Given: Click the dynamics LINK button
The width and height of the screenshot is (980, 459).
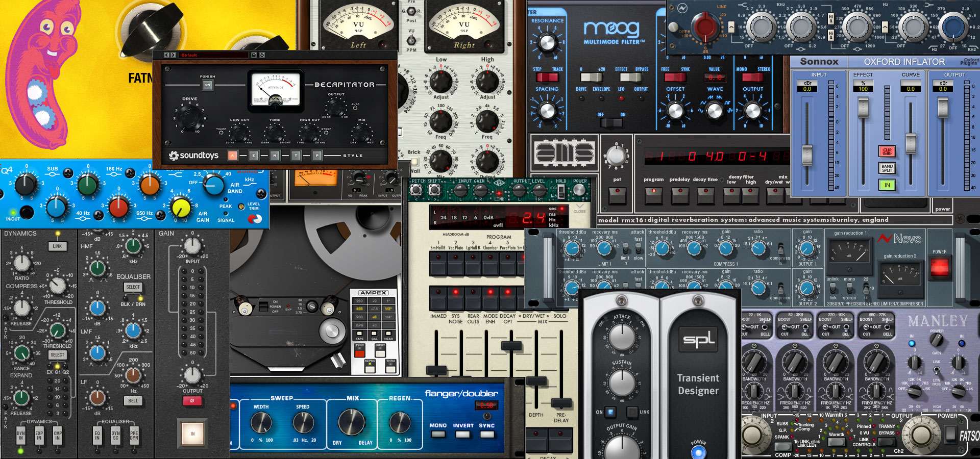Looking at the screenshot, I should pos(57,246).
